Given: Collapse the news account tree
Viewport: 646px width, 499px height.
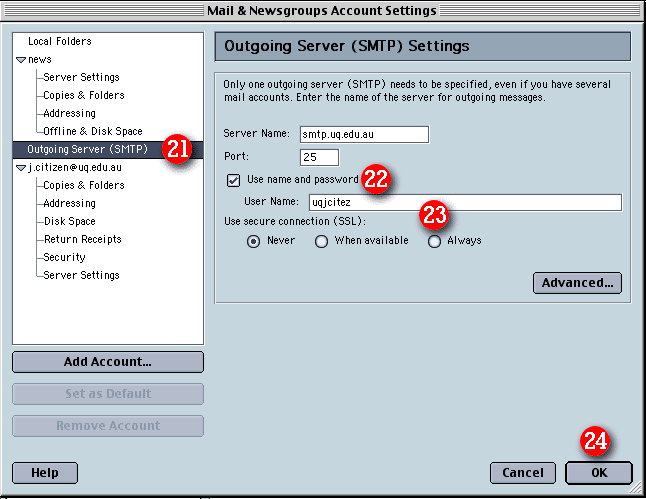Looking at the screenshot, I should [x=21, y=60].
